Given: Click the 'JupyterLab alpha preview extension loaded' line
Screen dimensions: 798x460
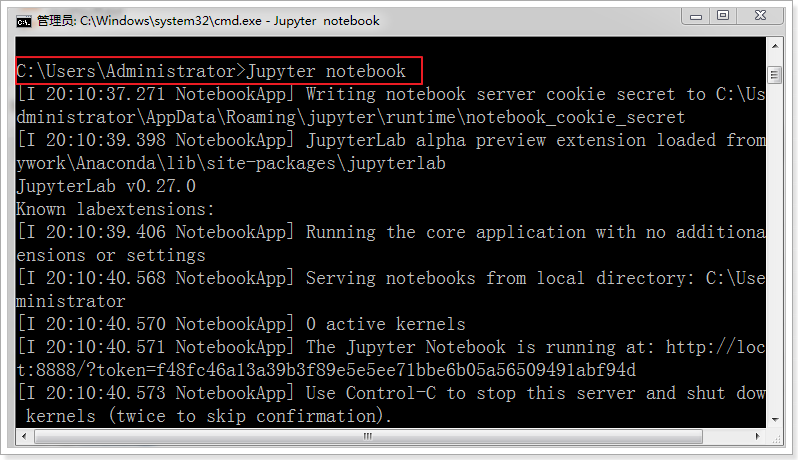Looking at the screenshot, I should coord(391,140).
